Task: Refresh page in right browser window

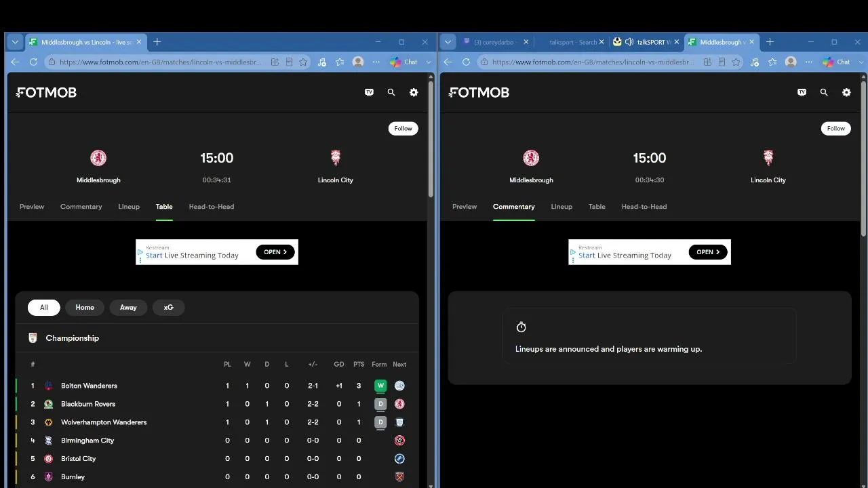Action: (x=466, y=62)
